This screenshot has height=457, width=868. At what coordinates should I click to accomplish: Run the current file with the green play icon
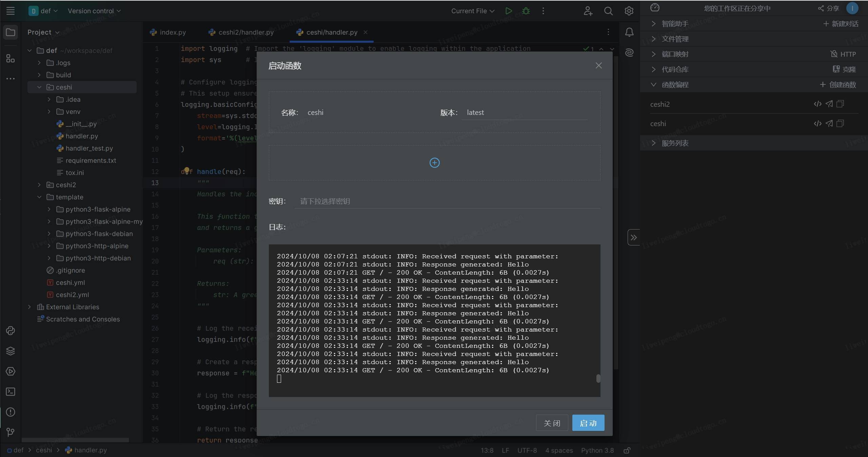click(x=508, y=11)
